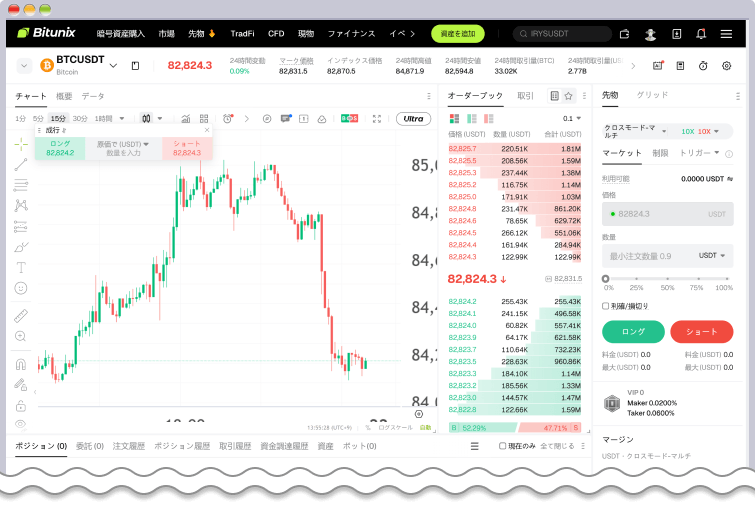Image resolution: width=755 pixels, height=505 pixels.
Task: Open the announcement icon with red dot
Action: [658, 65]
